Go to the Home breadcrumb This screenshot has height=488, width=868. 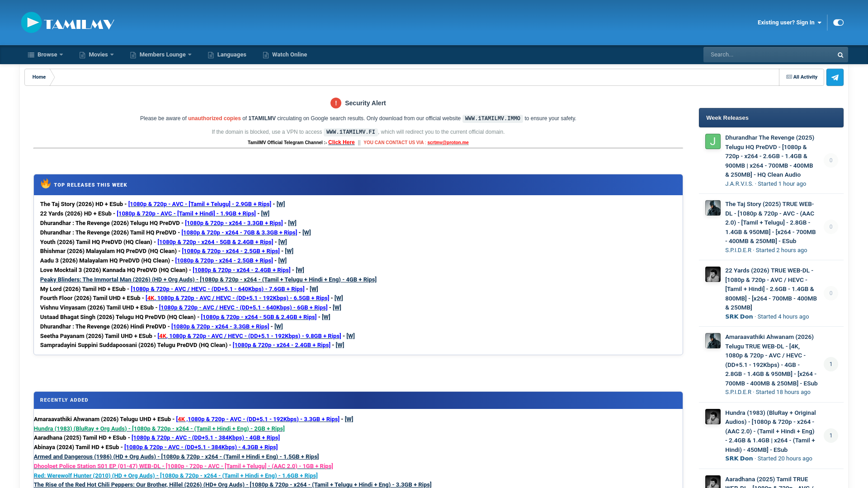click(39, 77)
